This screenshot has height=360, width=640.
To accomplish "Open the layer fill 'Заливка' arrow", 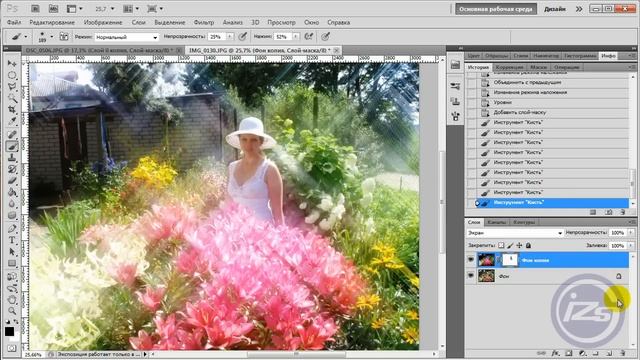I will click(631, 245).
